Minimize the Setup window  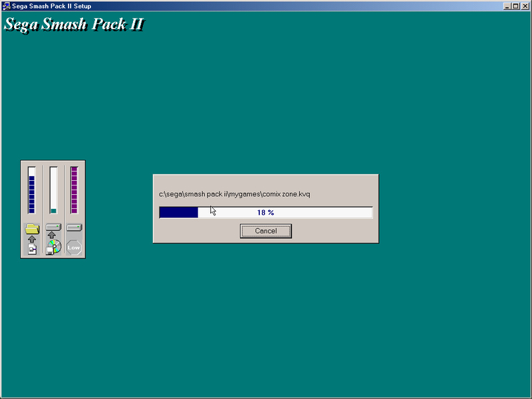(x=507, y=6)
